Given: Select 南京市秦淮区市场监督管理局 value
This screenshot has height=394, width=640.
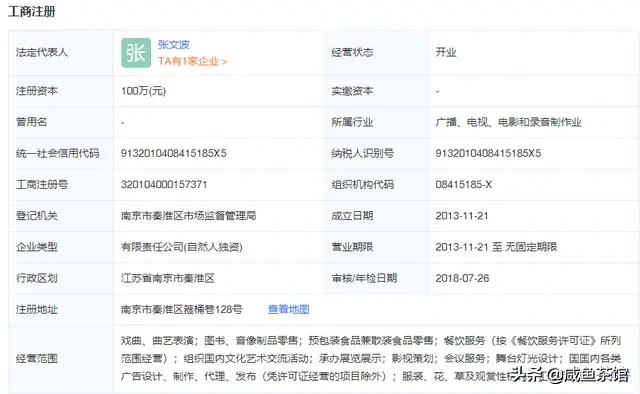Looking at the screenshot, I should point(189,216).
